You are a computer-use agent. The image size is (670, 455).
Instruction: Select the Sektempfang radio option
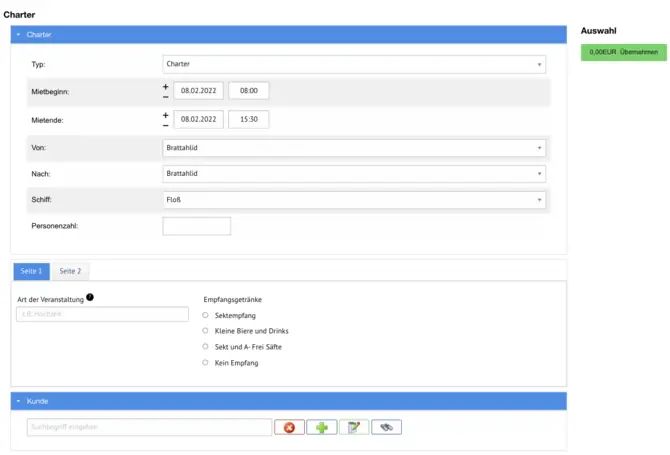click(x=205, y=315)
